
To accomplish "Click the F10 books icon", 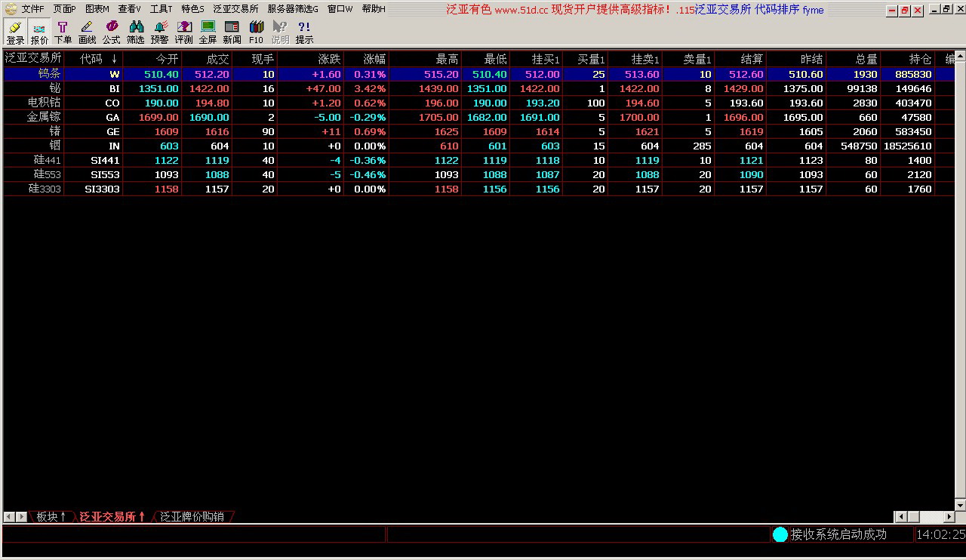I will pos(256,32).
